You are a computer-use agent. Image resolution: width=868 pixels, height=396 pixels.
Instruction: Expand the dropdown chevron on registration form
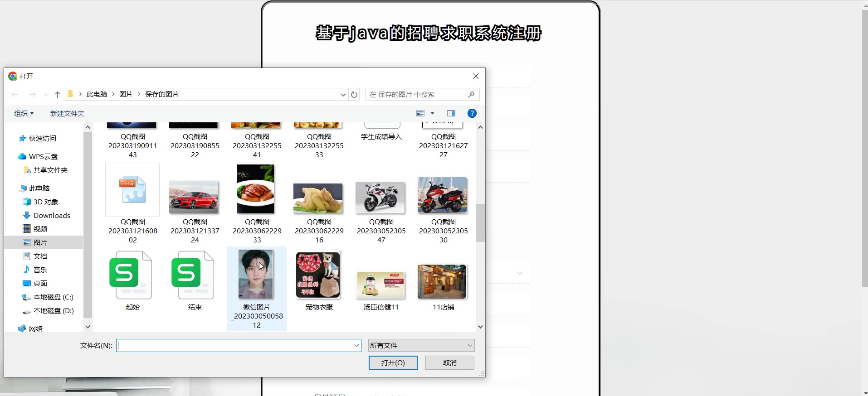(520, 273)
